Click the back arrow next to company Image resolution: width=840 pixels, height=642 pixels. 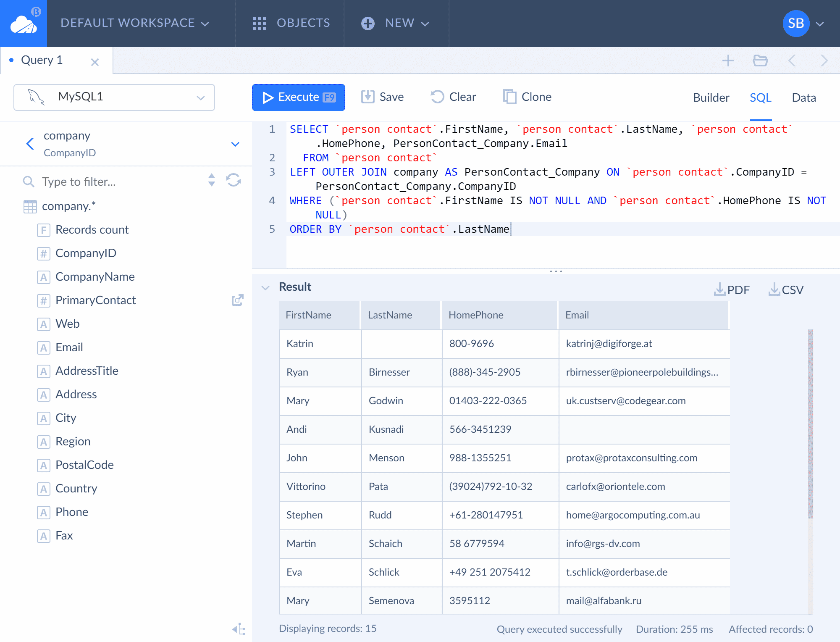(30, 144)
